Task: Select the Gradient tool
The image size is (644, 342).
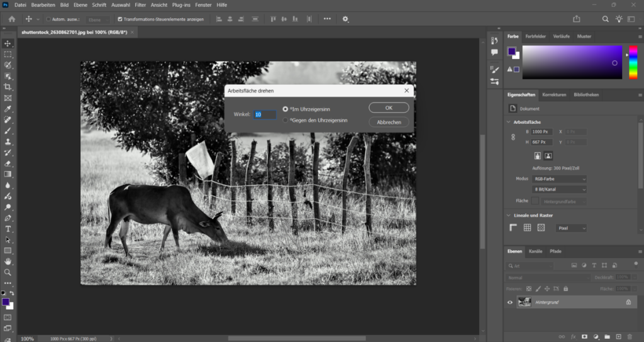Action: pos(8,174)
